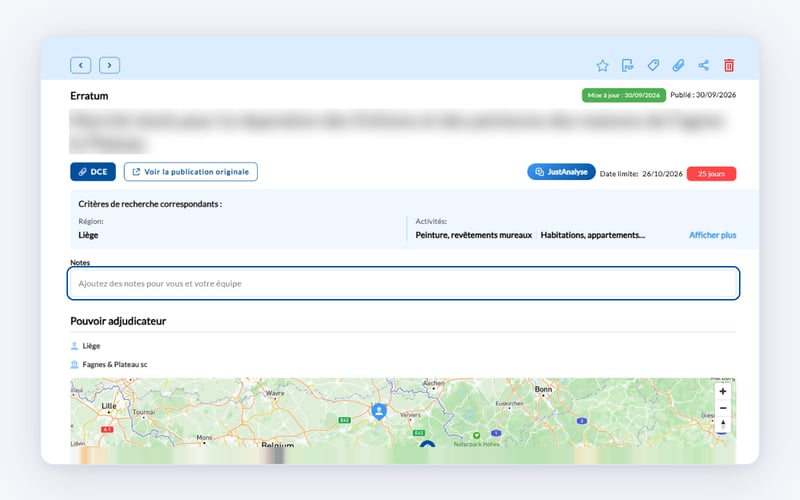
Task: Select 'Habitations, appartements...' activity
Action: coord(592,235)
